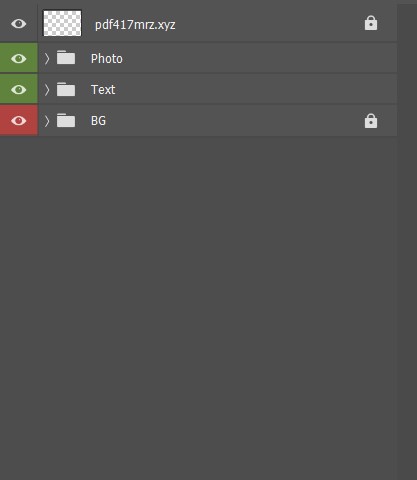Image resolution: width=417 pixels, height=480 pixels.
Task: Expand the Text group chevron
Action: [47, 90]
